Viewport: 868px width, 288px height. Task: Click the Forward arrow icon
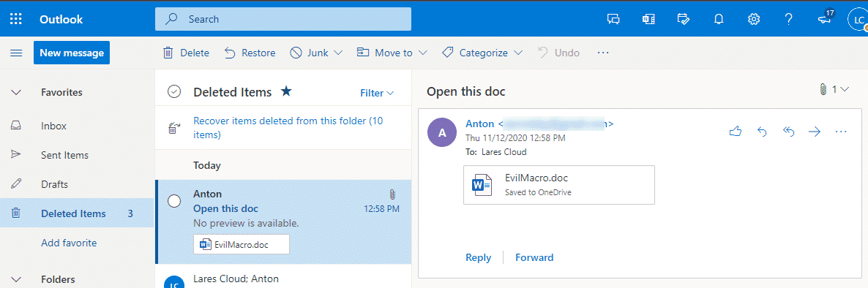815,132
